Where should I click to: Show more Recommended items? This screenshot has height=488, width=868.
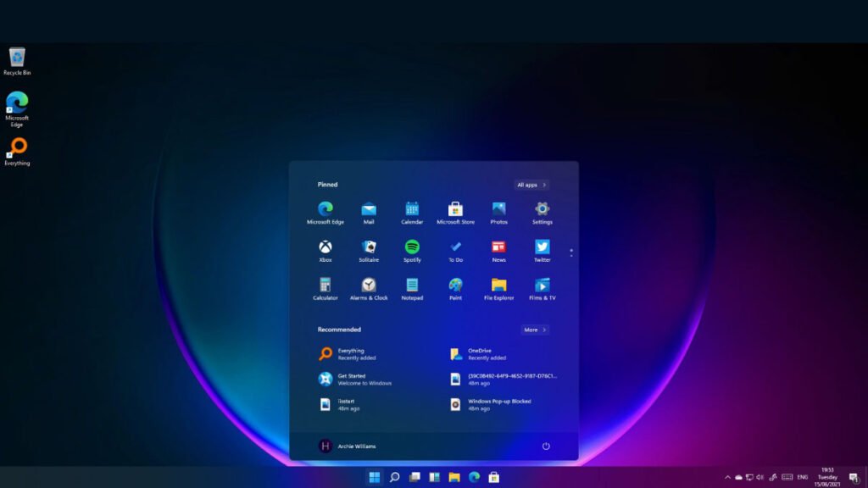(534, 330)
